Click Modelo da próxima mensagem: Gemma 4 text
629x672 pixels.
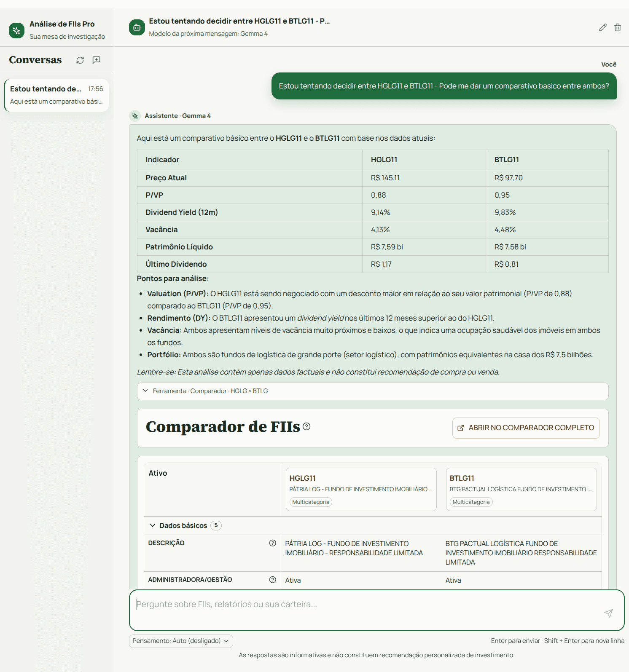(208, 34)
